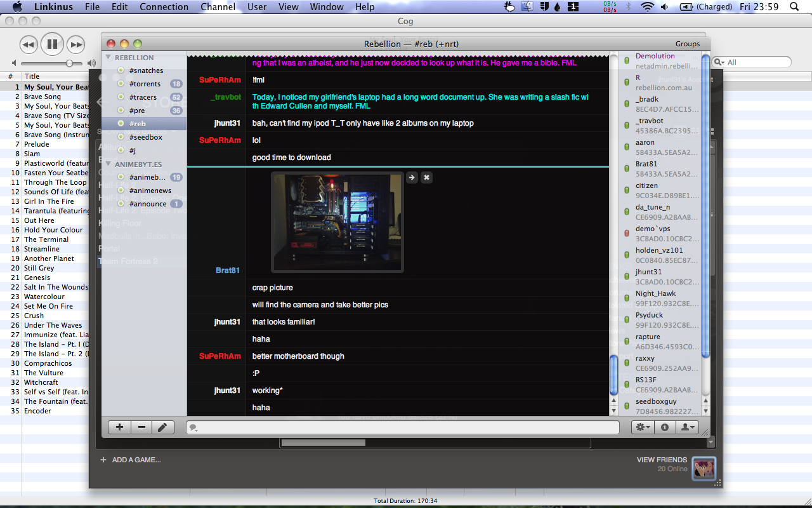Image resolution: width=812 pixels, height=508 pixels.
Task: Click the Steam friends avatar thumbnail
Action: (x=704, y=469)
